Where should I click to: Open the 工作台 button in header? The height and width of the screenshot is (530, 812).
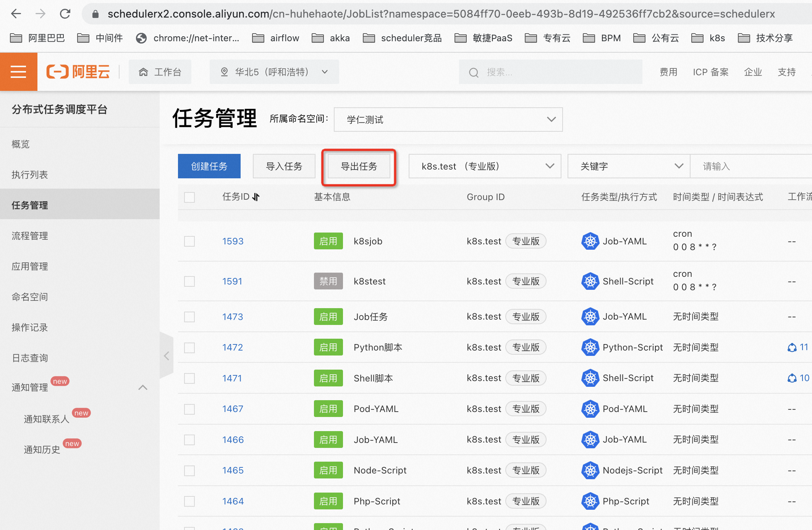click(160, 72)
